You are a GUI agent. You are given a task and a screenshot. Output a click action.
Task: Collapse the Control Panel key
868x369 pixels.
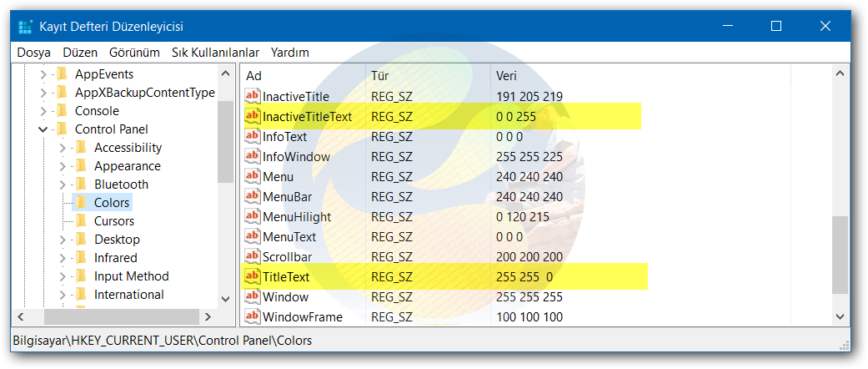[43, 129]
